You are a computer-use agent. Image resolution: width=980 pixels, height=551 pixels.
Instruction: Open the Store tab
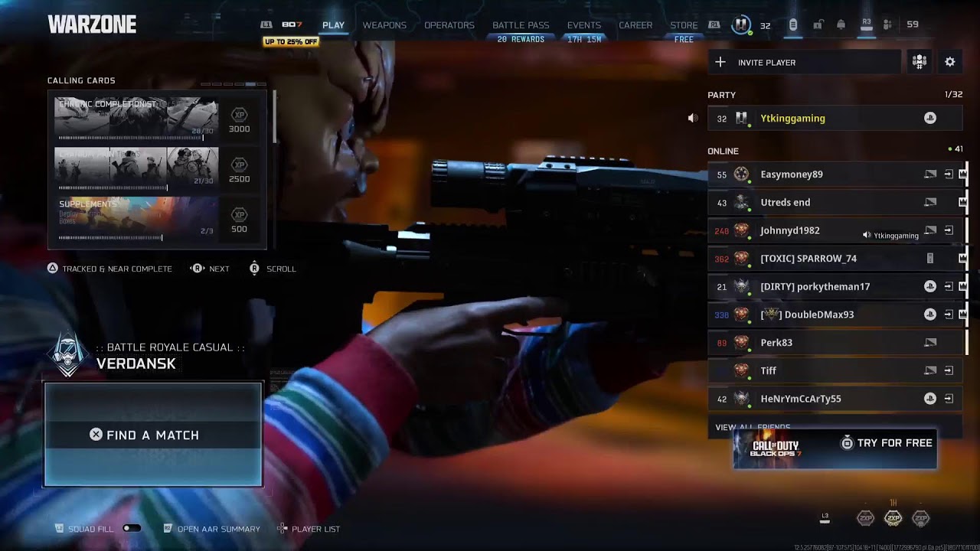684,25
